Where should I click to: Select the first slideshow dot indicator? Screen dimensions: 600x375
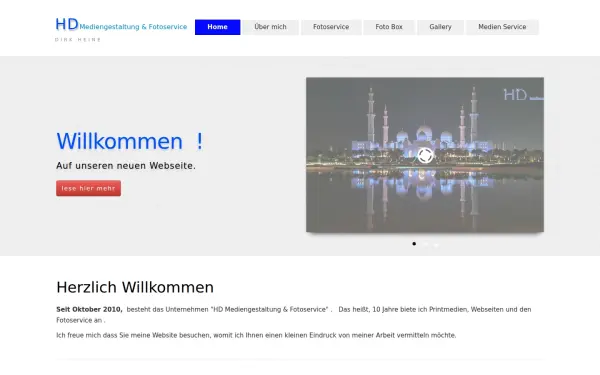click(x=414, y=244)
